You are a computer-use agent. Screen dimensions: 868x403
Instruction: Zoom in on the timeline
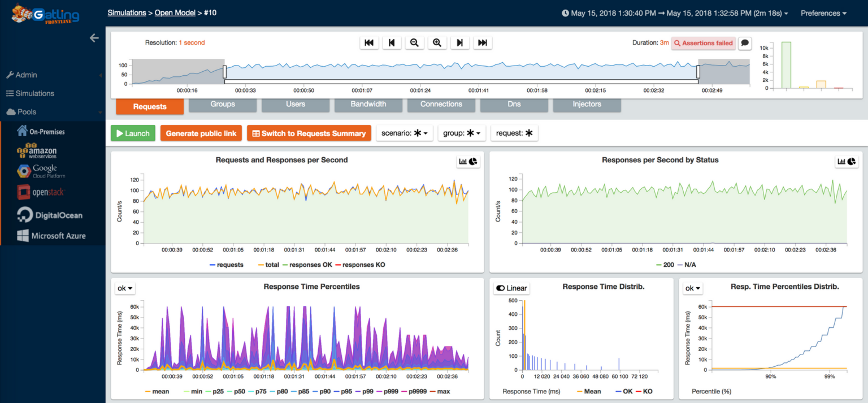(x=437, y=42)
